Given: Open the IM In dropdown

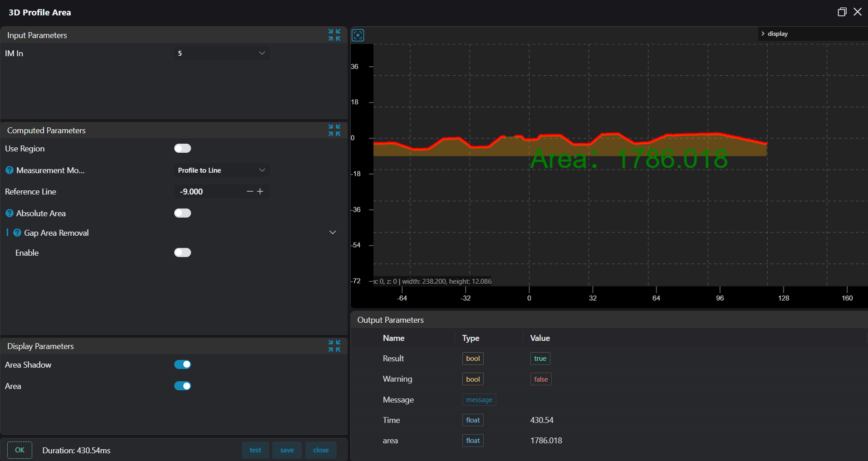Looking at the screenshot, I should pyautogui.click(x=221, y=53).
